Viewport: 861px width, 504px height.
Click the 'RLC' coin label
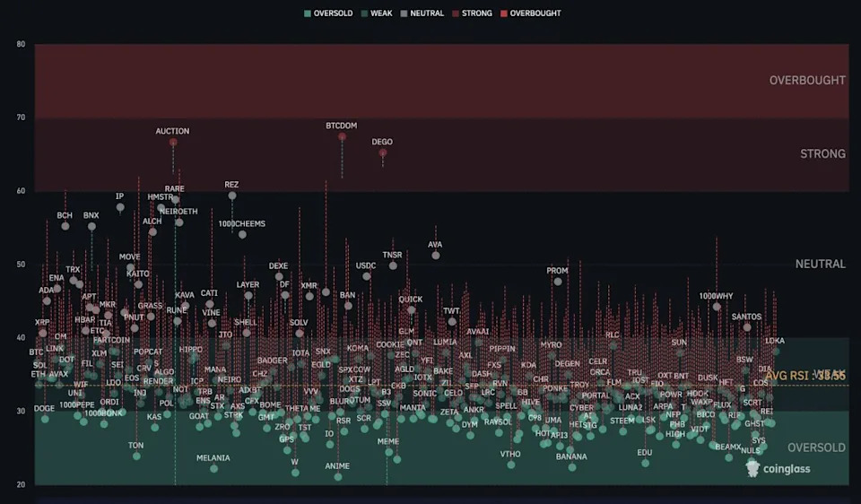point(613,335)
